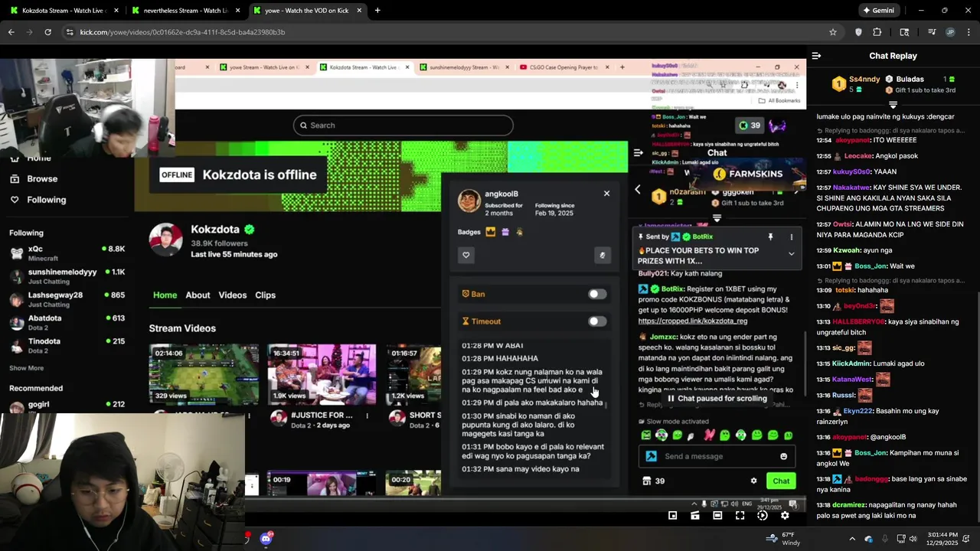Expand Show more under Following
Viewport: 980px width, 551px height.
(x=26, y=368)
